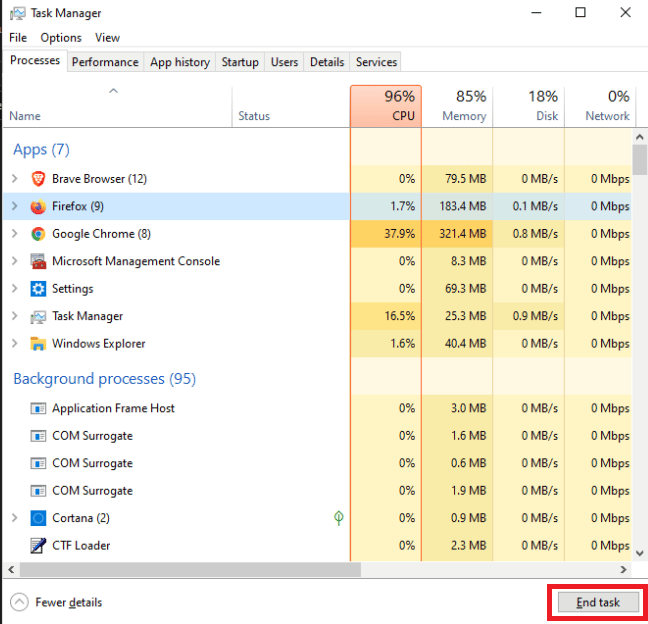648x624 pixels.
Task: Click the Task Manager row icon
Action: click(x=38, y=317)
